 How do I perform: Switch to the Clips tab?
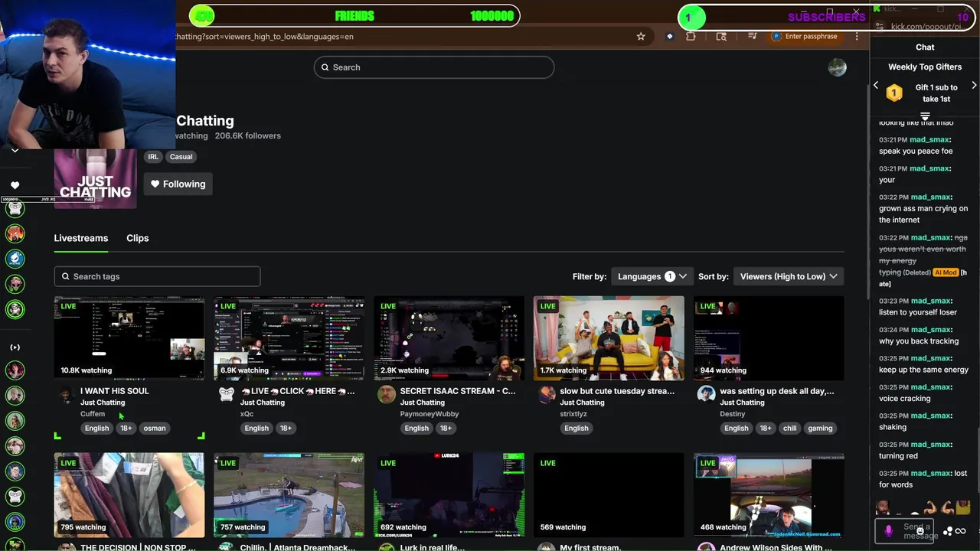pos(138,238)
